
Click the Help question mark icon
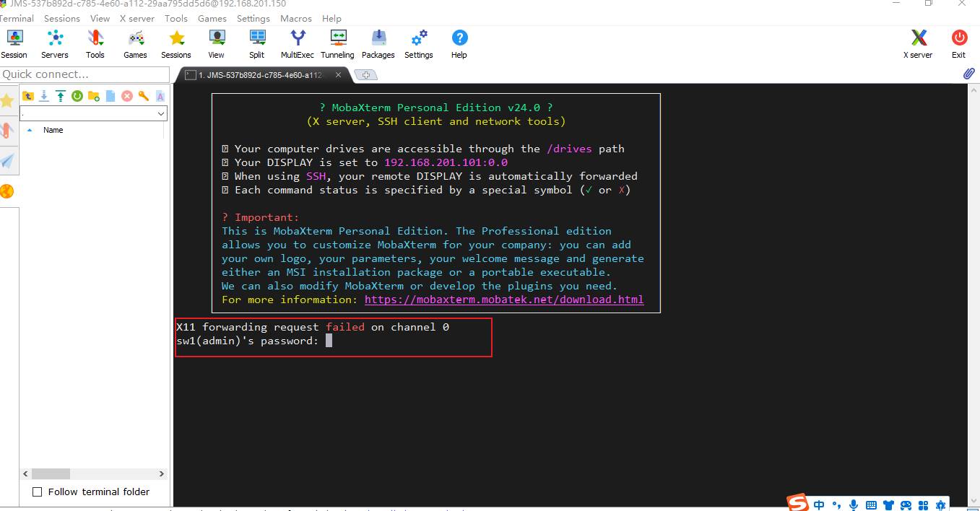[x=459, y=44]
